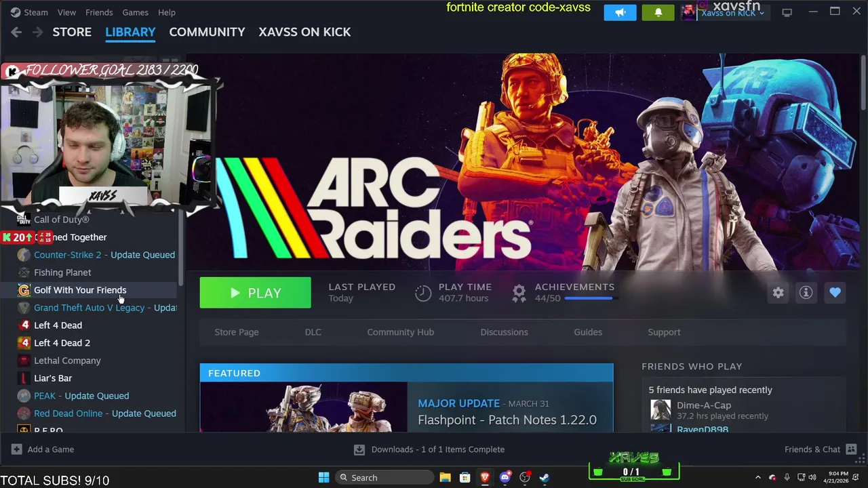Click ACHIEVEMENTS gear-star icon
Image resolution: width=868 pixels, height=488 pixels.
point(519,292)
